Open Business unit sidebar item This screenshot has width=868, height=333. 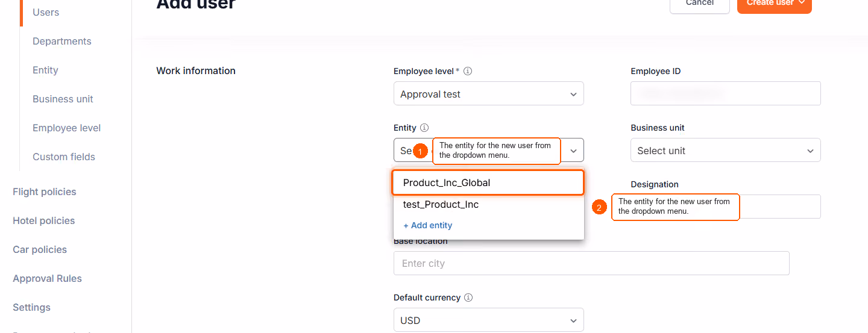(63, 99)
